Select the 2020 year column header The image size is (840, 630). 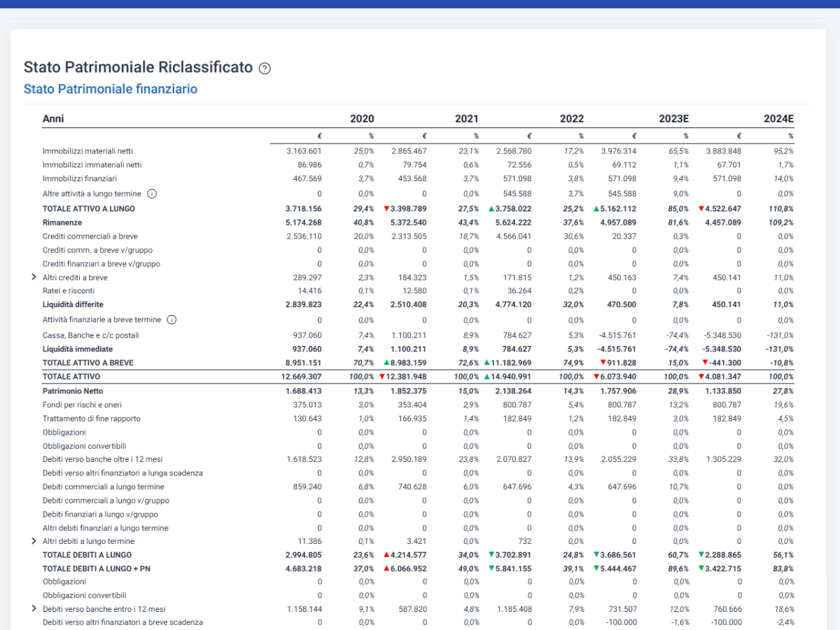[362, 119]
